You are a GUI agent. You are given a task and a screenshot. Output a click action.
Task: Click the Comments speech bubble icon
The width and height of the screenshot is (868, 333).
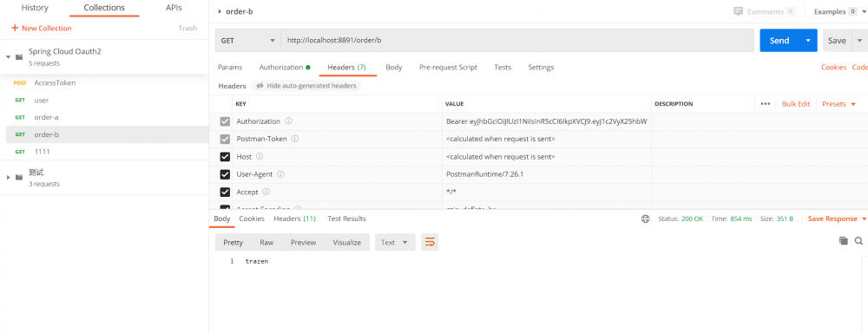pos(737,11)
